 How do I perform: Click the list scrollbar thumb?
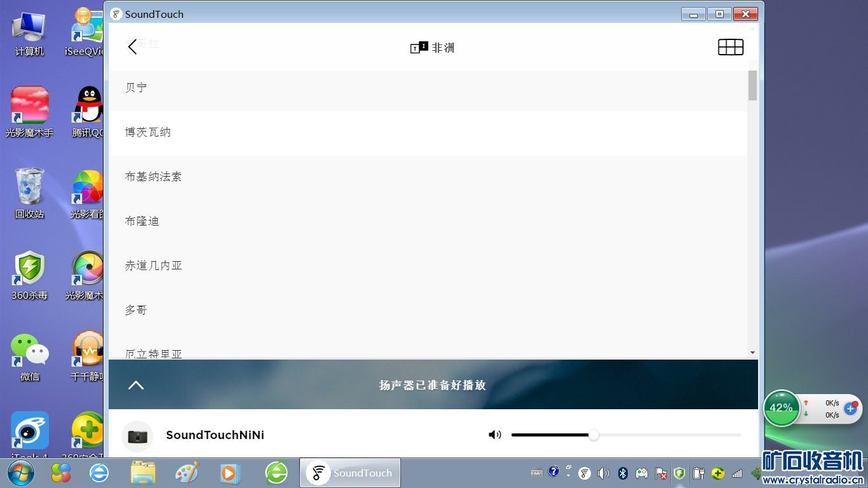[752, 85]
